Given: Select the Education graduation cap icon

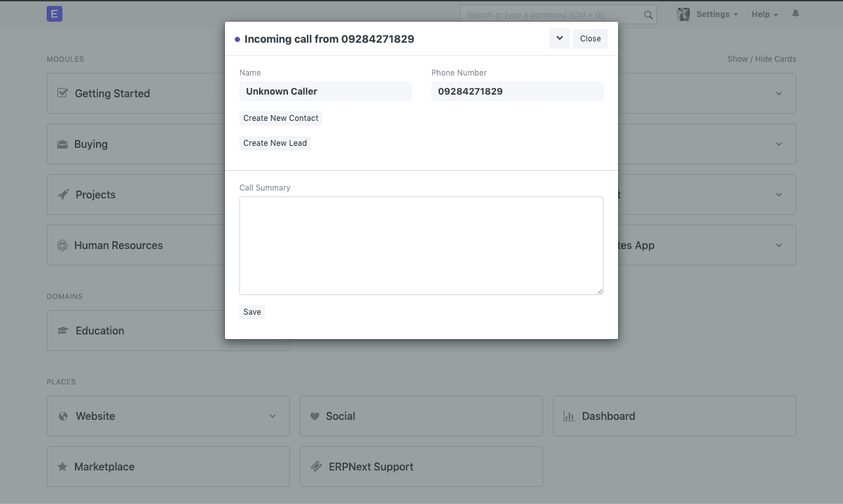Looking at the screenshot, I should pos(62,331).
